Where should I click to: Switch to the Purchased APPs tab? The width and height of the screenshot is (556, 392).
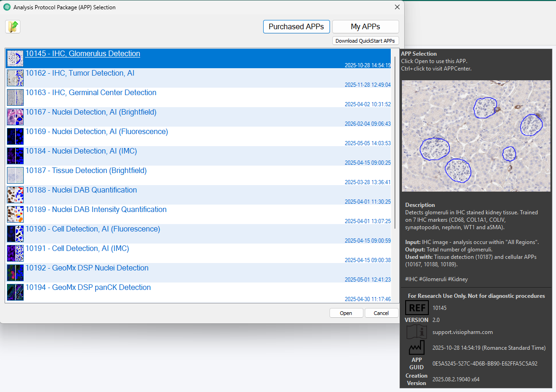[297, 26]
